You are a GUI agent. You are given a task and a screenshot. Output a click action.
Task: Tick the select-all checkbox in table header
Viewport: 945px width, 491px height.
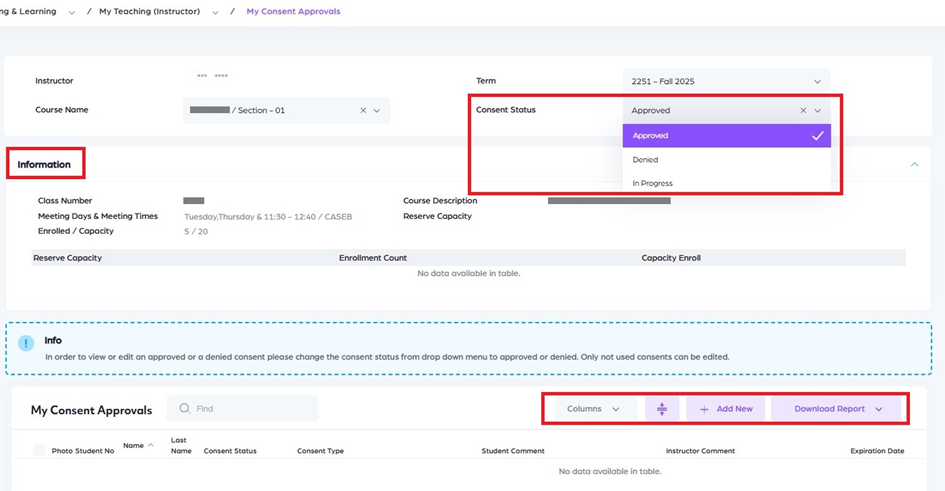click(x=40, y=451)
